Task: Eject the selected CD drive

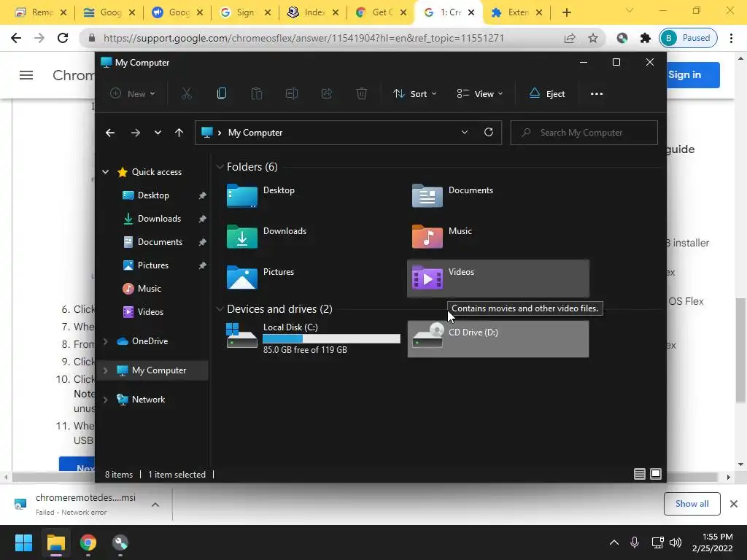Action: pyautogui.click(x=547, y=94)
